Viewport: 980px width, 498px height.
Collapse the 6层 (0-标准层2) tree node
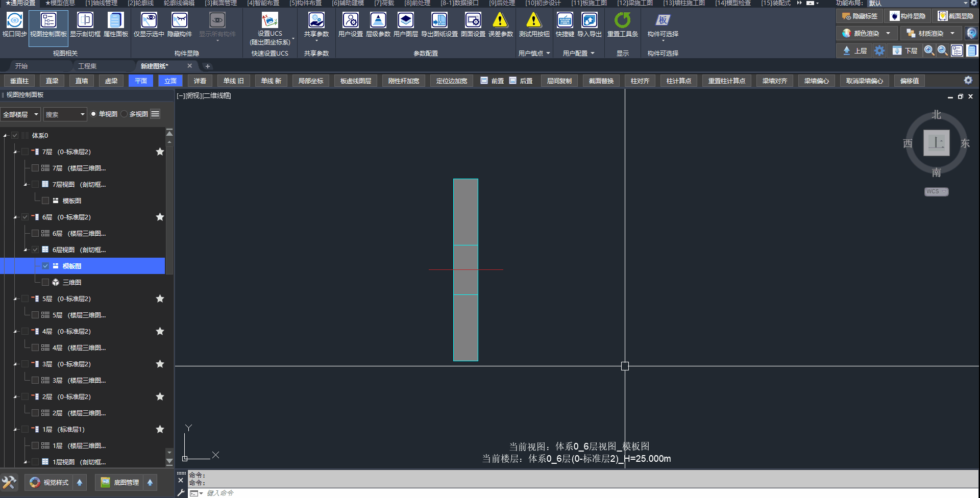coord(15,217)
